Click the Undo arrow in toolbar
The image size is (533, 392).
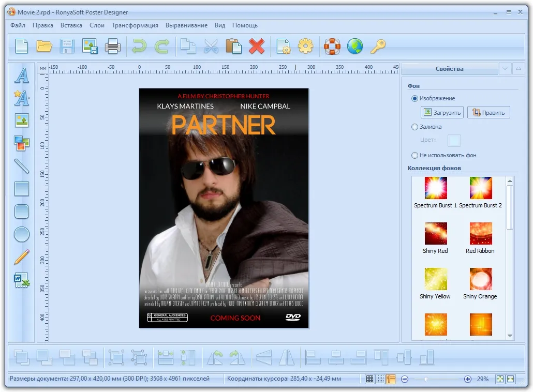click(x=139, y=46)
